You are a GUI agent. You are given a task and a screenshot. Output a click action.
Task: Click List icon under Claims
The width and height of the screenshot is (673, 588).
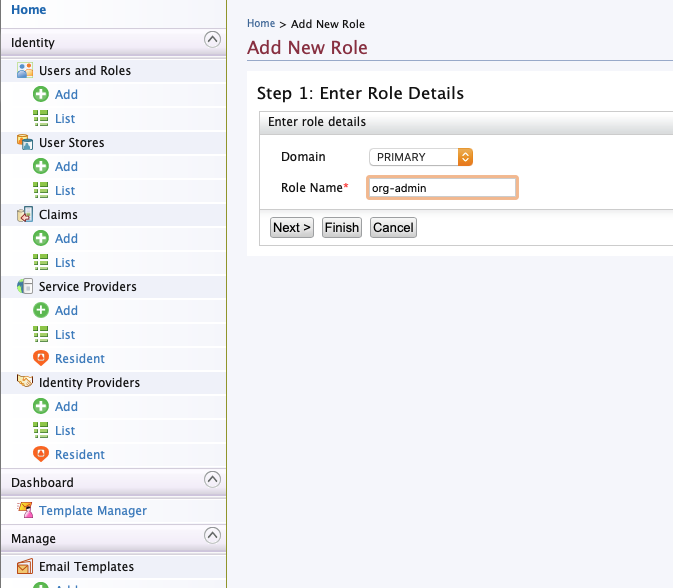(41, 263)
